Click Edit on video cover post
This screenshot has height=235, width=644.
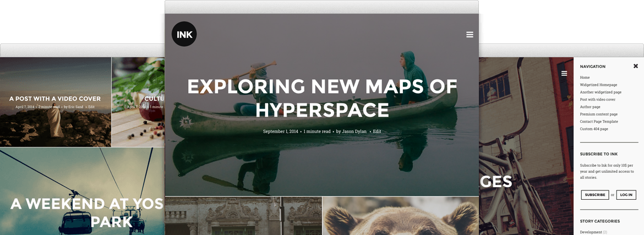(91, 107)
